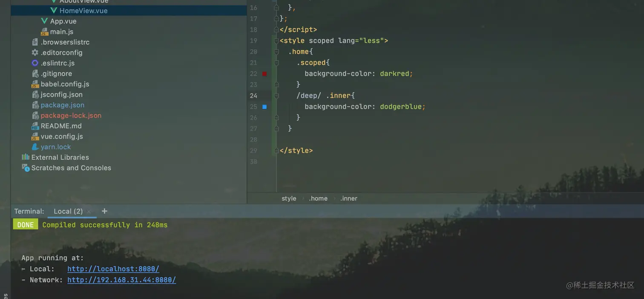The width and height of the screenshot is (644, 299).
Task: Open package-lock.json file
Action: (x=71, y=116)
